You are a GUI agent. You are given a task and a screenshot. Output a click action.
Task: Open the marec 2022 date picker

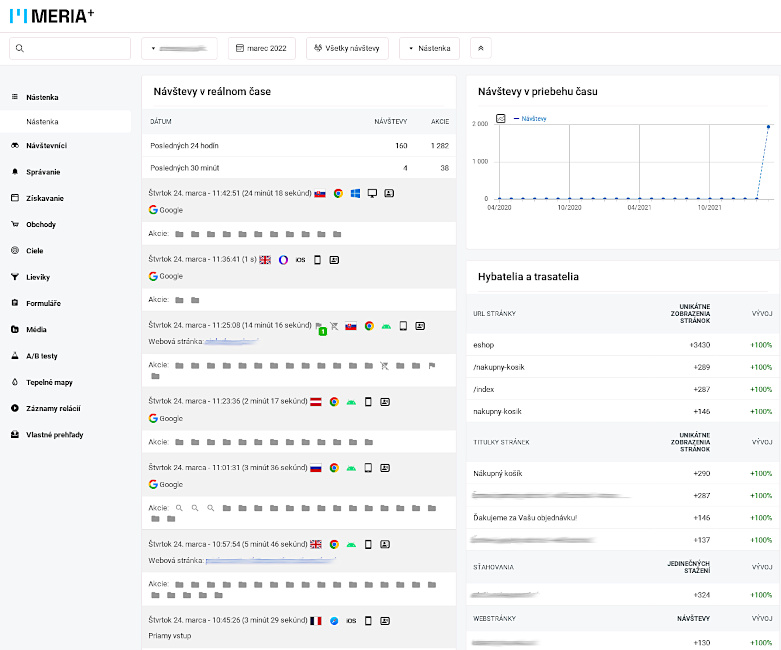(x=261, y=48)
